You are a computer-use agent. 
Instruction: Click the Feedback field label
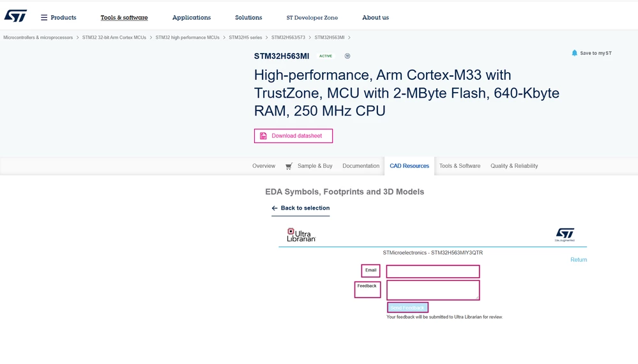click(x=367, y=286)
